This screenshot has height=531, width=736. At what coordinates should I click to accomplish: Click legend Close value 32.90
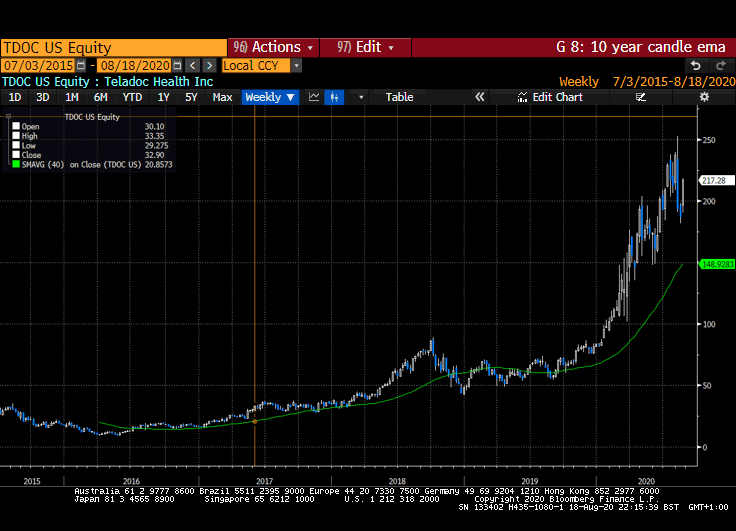pos(154,155)
